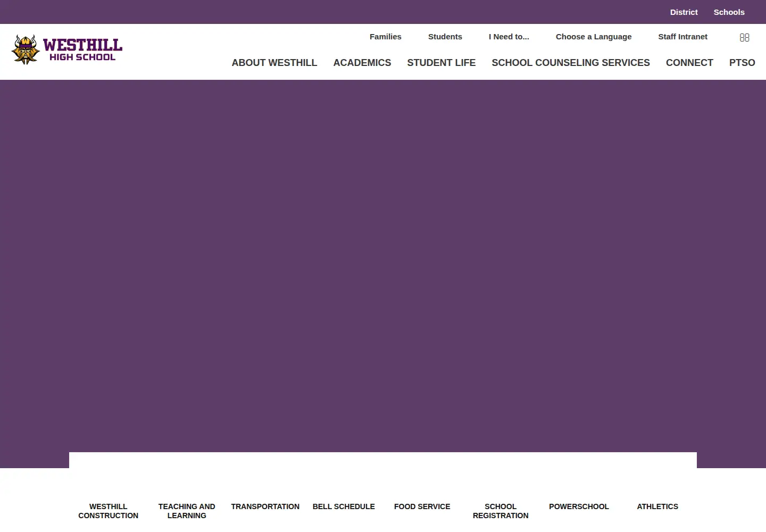Visit the Westhill Construction quick link

coord(109,511)
